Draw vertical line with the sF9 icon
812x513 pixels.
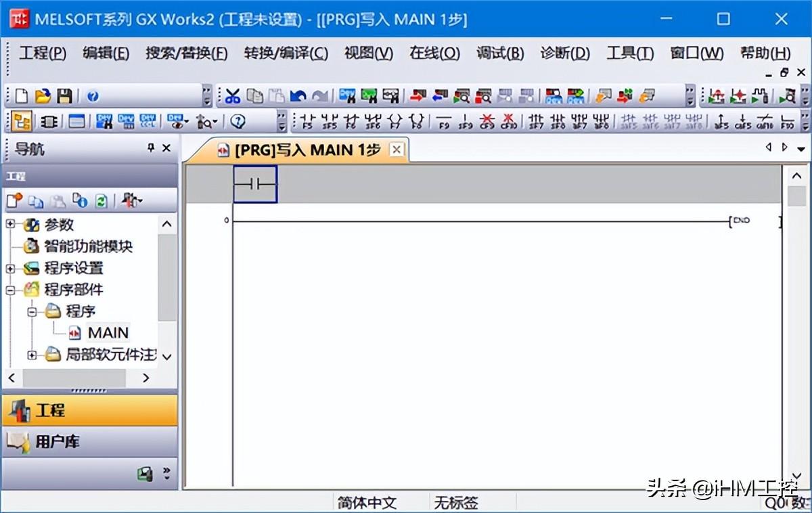pyautogui.click(x=466, y=121)
